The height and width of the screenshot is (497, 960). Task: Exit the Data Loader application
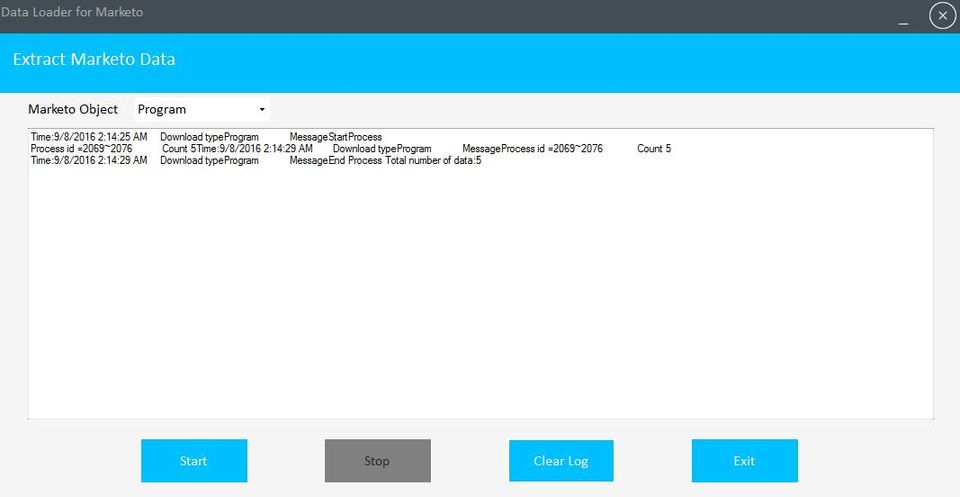click(x=744, y=460)
